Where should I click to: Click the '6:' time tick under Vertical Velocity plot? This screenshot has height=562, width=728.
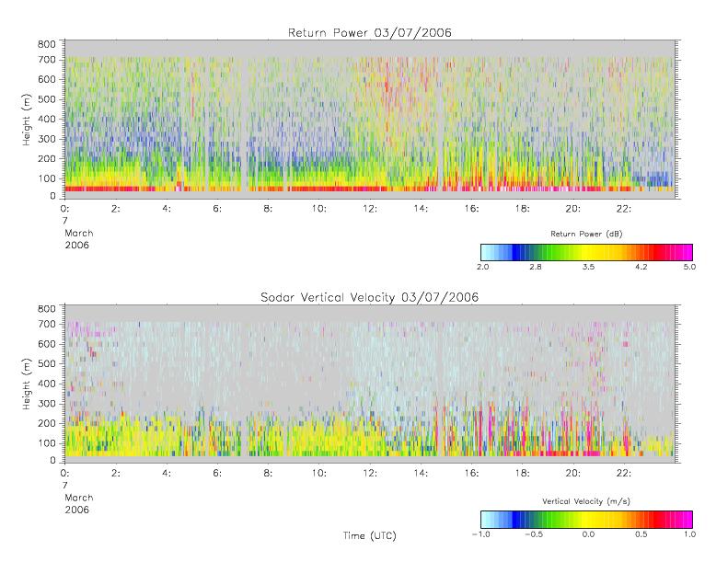(217, 473)
